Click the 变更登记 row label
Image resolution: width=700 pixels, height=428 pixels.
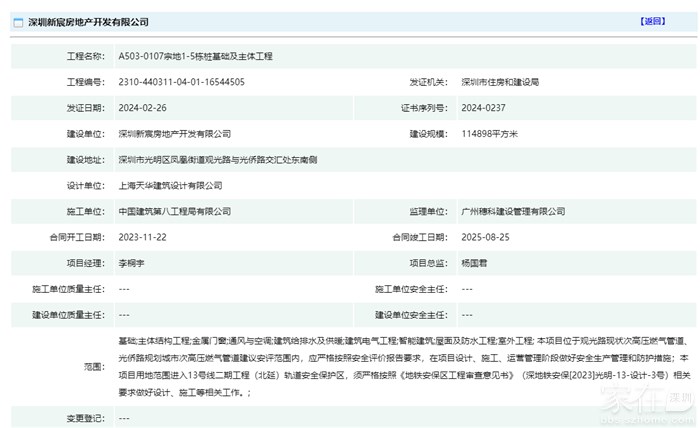tap(84, 418)
